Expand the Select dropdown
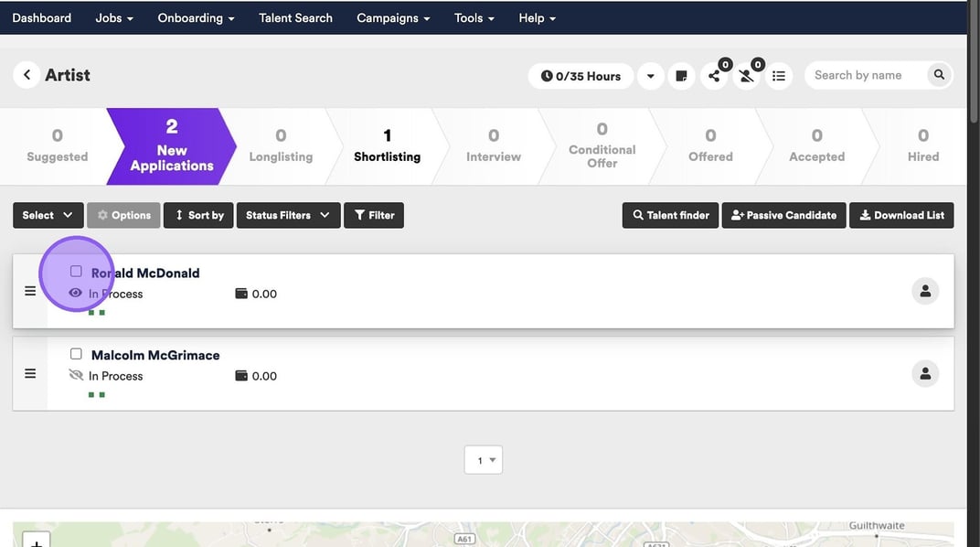The width and height of the screenshot is (980, 547). click(x=48, y=215)
